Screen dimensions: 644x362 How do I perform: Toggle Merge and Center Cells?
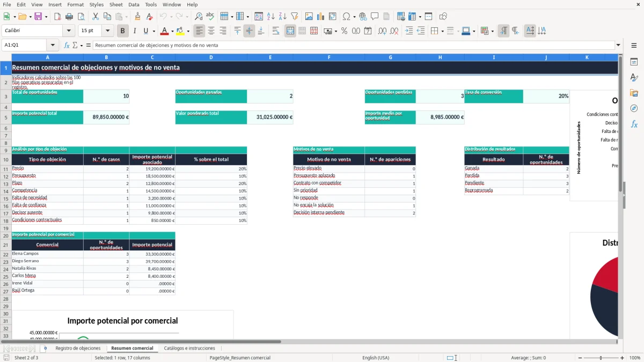point(290,31)
